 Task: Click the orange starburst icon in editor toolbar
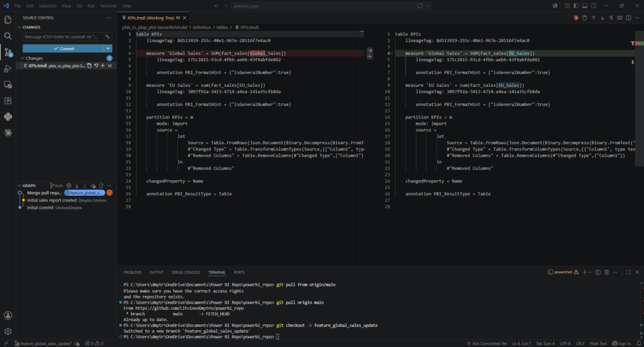(x=576, y=18)
